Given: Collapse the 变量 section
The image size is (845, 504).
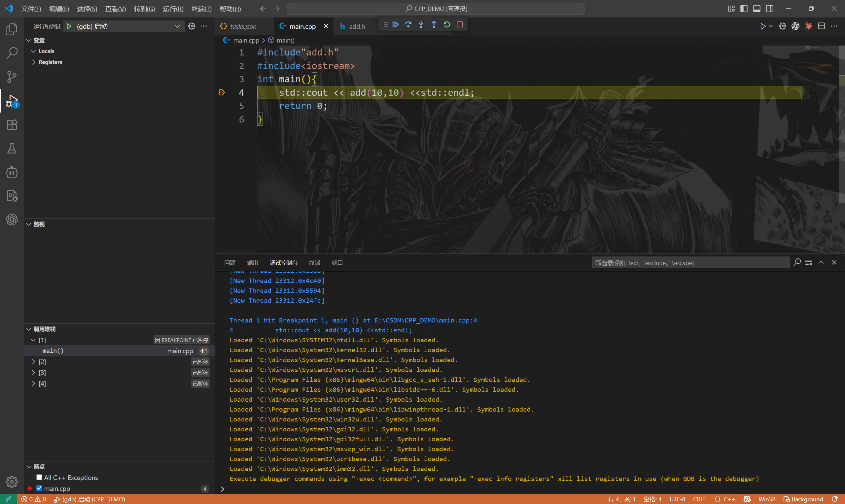Looking at the screenshot, I should (29, 40).
